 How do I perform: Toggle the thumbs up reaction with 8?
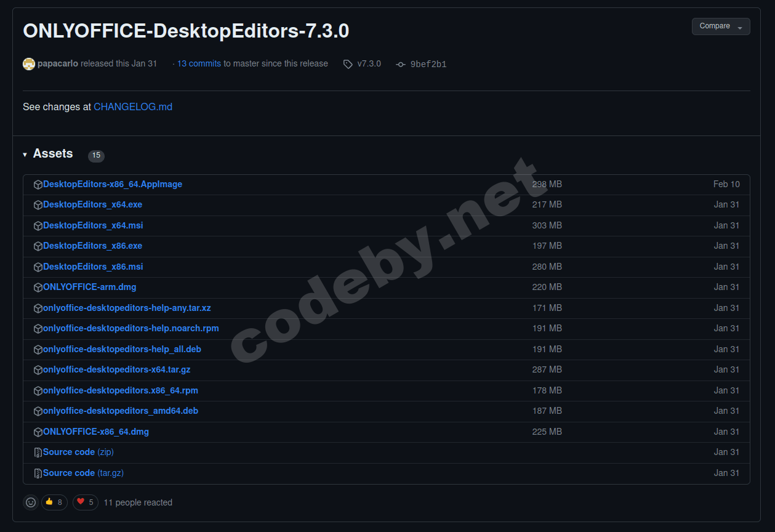(x=54, y=502)
